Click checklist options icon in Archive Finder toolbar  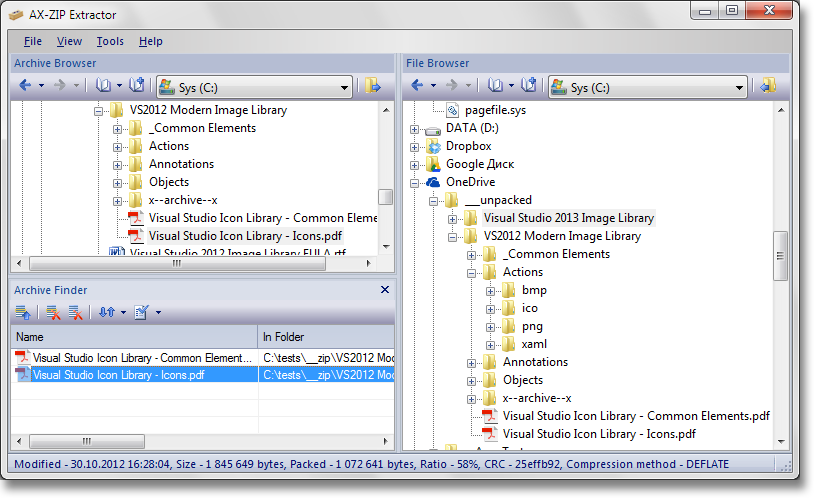click(x=141, y=313)
